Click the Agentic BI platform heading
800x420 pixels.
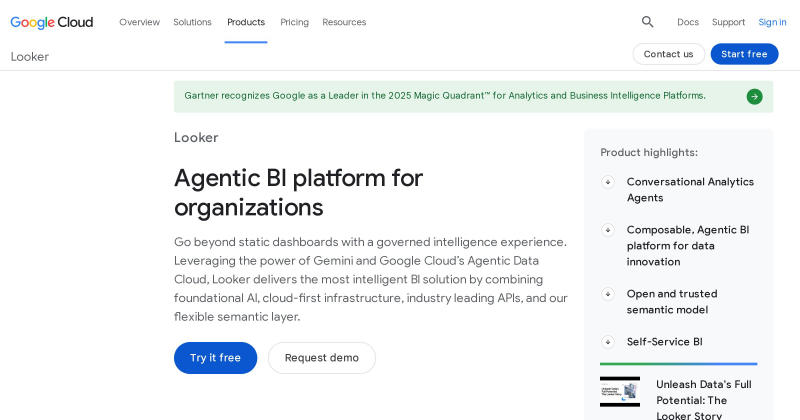tap(298, 192)
